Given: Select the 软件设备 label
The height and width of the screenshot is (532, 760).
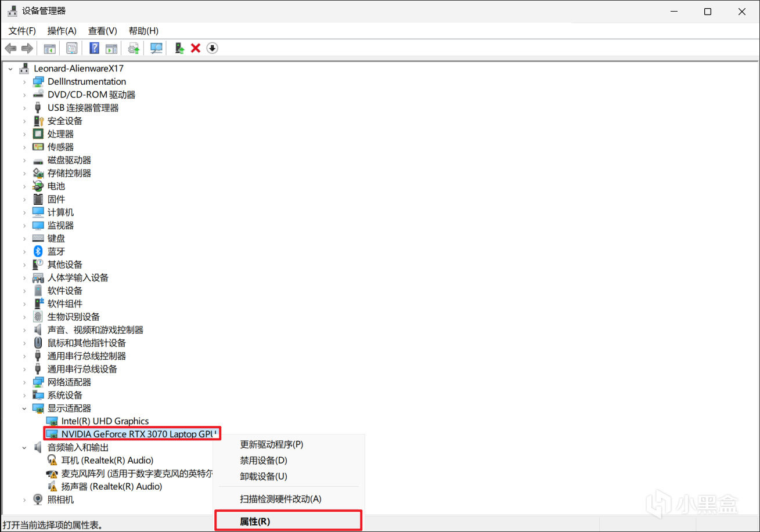Looking at the screenshot, I should click(x=65, y=291).
